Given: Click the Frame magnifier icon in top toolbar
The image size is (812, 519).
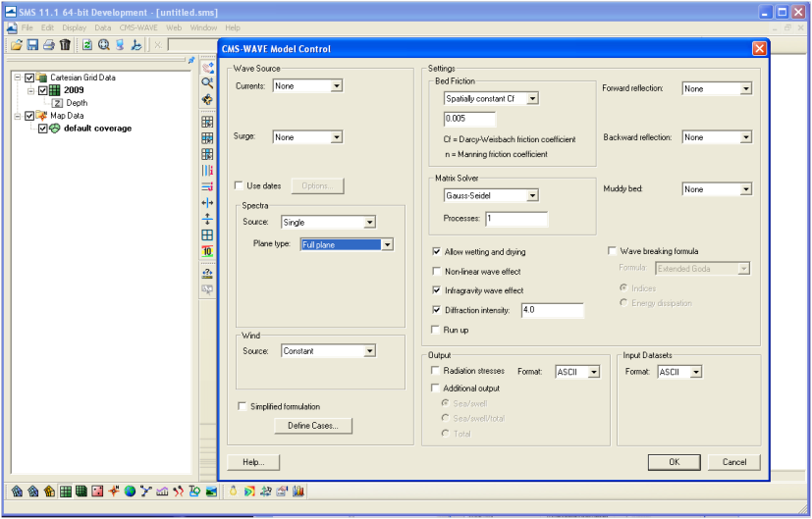Looking at the screenshot, I should point(103,45).
